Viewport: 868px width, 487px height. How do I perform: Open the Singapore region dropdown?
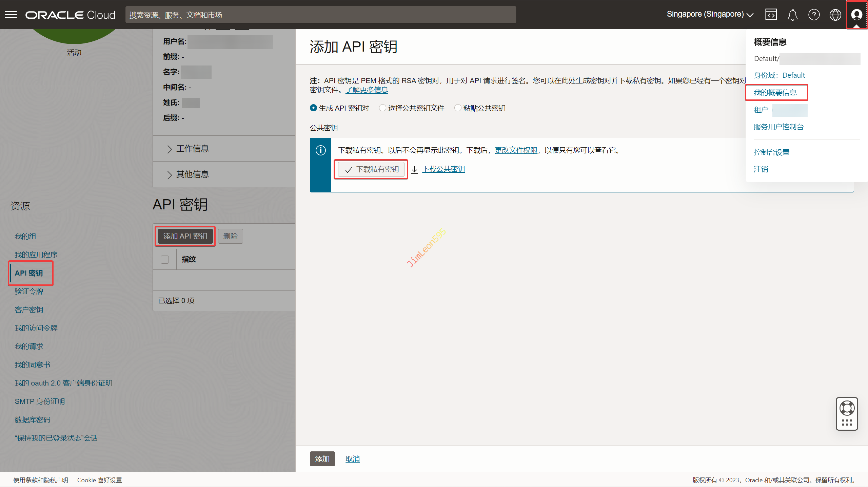710,15
